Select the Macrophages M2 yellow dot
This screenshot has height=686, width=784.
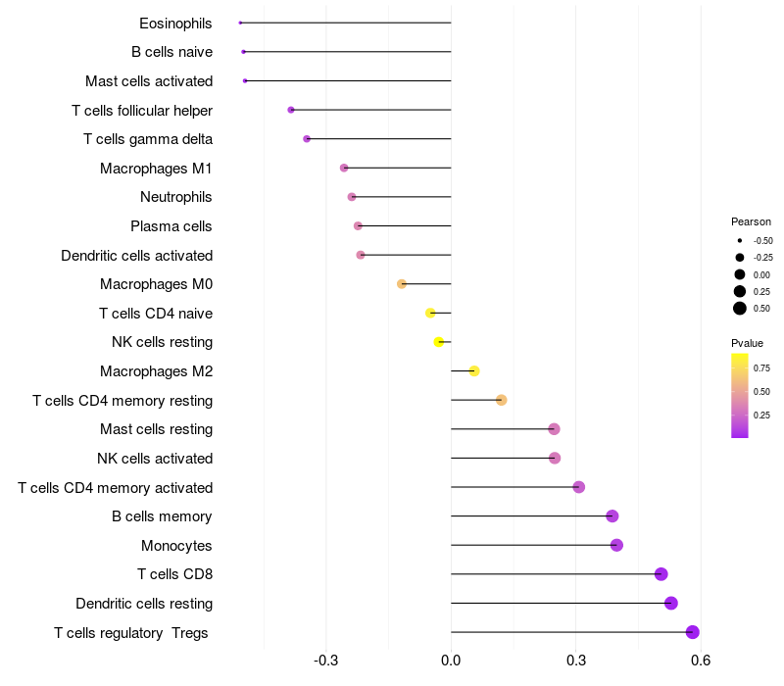click(474, 371)
